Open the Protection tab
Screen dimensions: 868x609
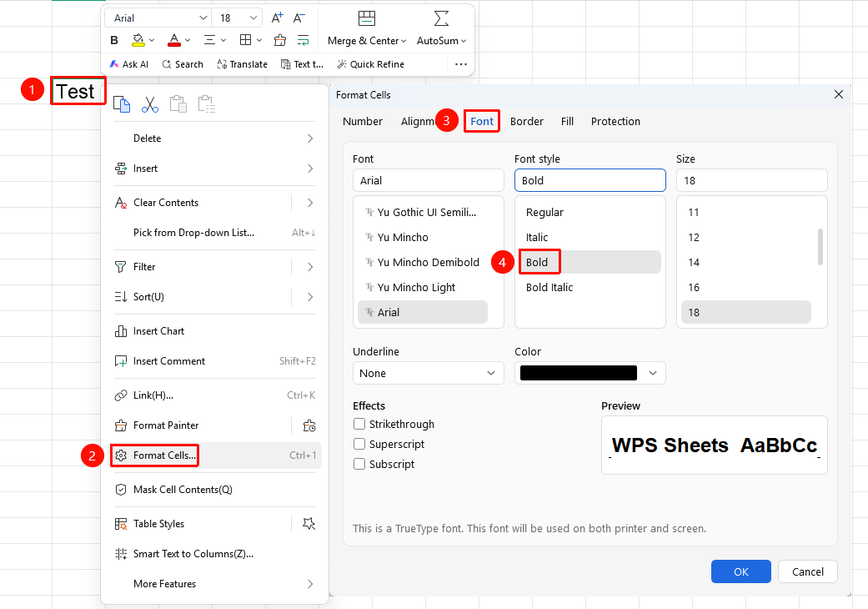pyautogui.click(x=615, y=121)
